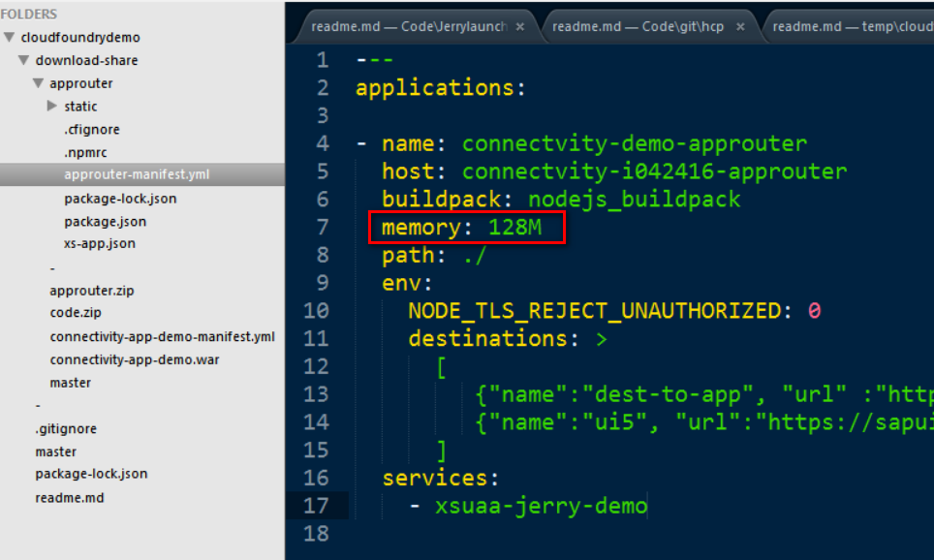Click the FOLDERS sidebar heading

tap(29, 14)
